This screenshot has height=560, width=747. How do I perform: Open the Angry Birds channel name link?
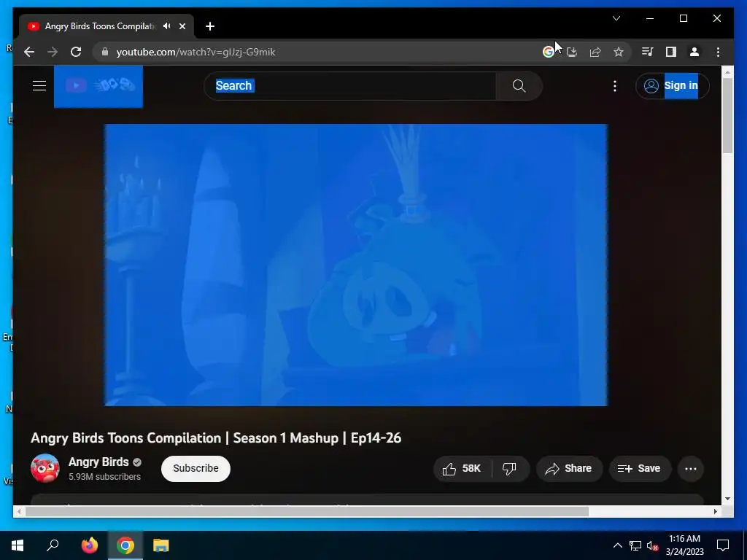pos(98,462)
